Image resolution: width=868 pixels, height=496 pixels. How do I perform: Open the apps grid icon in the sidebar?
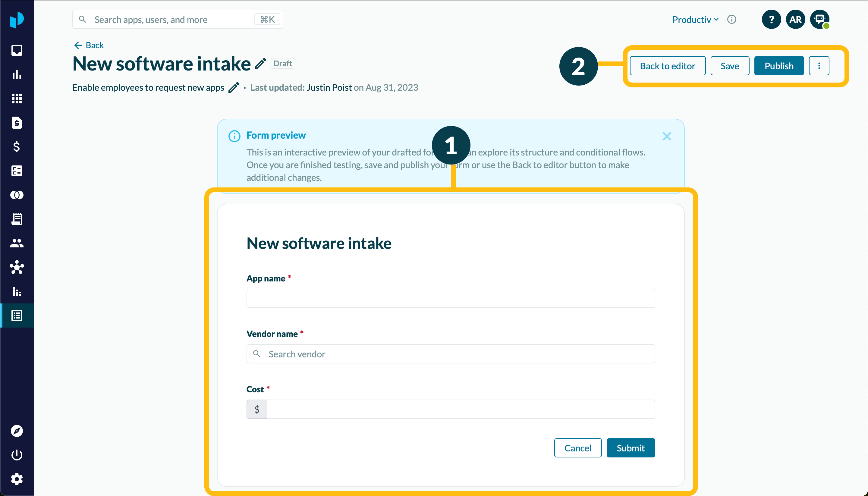[x=17, y=99]
